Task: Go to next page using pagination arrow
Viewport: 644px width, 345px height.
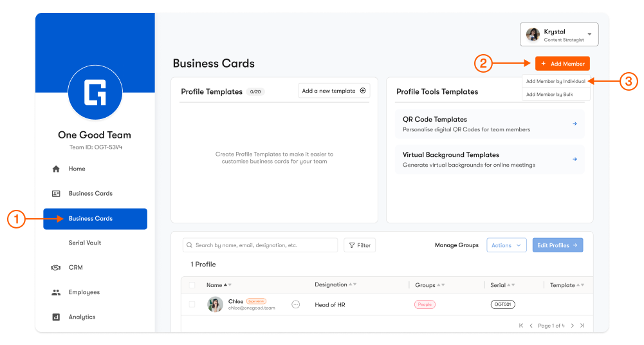Action: coord(573,326)
